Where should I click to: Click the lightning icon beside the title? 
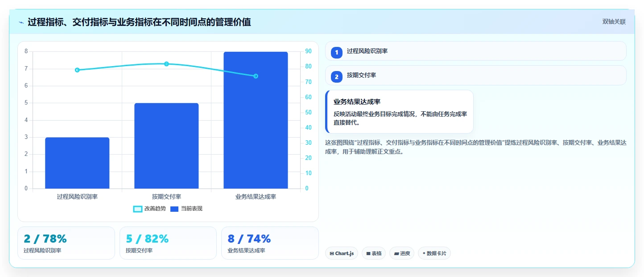coord(21,22)
